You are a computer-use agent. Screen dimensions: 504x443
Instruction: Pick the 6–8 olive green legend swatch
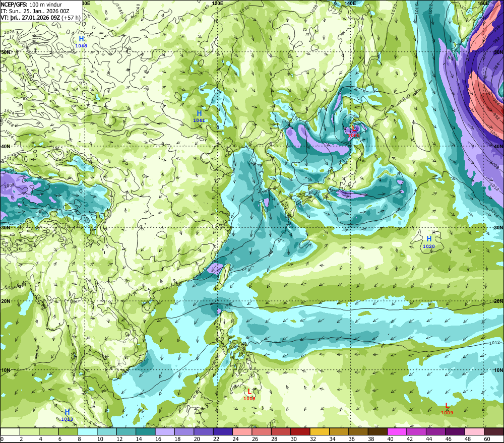click(68, 431)
